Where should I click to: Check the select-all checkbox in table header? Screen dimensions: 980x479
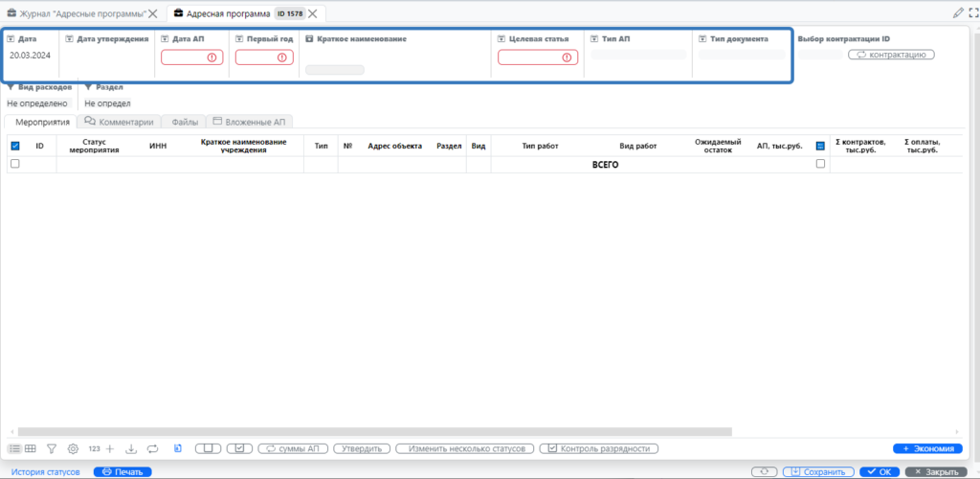(14, 147)
